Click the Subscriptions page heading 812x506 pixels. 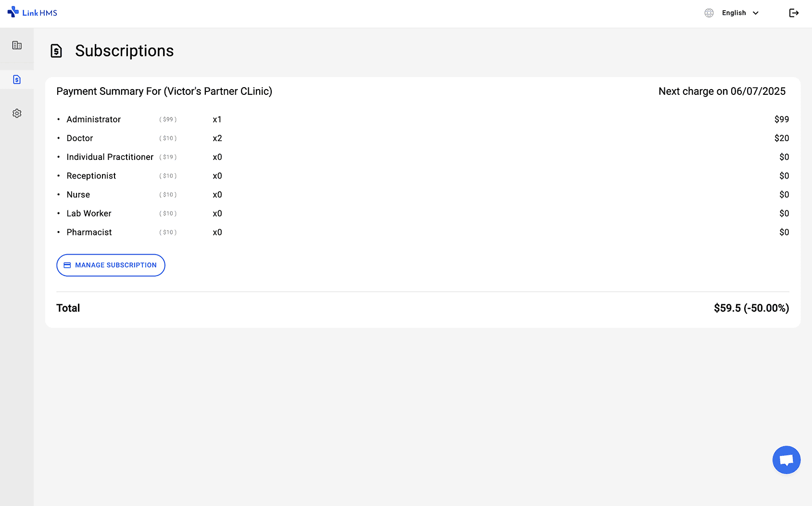(124, 51)
